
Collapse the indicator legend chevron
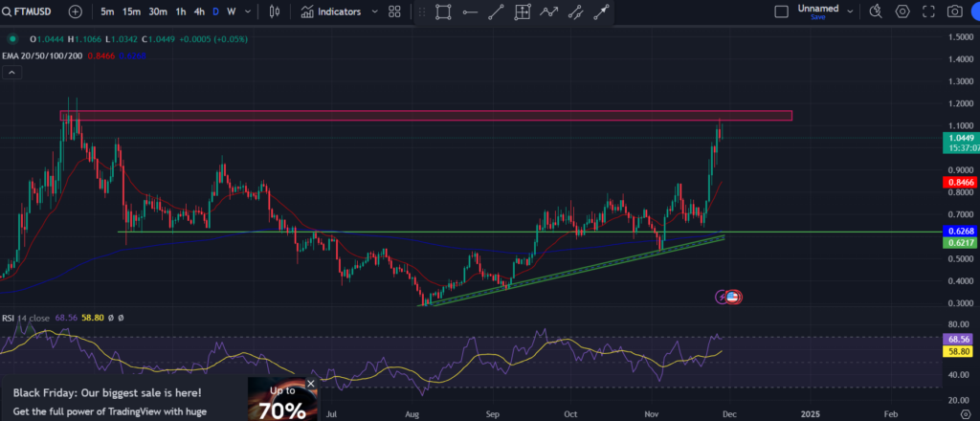click(12, 73)
